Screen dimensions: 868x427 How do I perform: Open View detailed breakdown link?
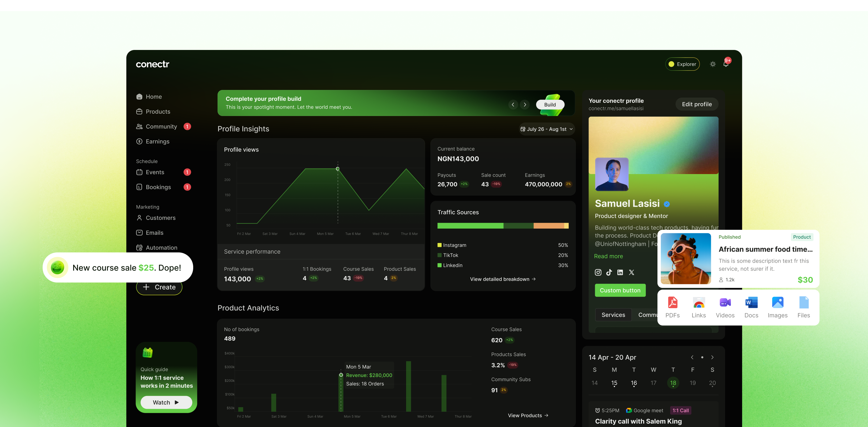503,279
